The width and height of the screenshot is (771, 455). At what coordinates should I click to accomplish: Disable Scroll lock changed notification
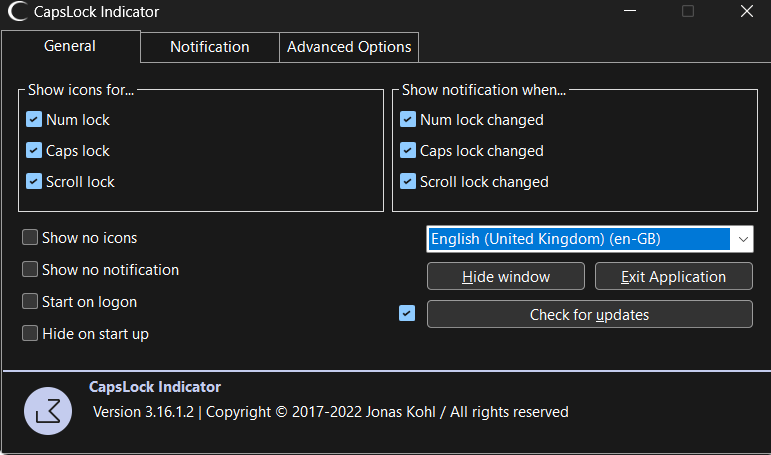408,181
